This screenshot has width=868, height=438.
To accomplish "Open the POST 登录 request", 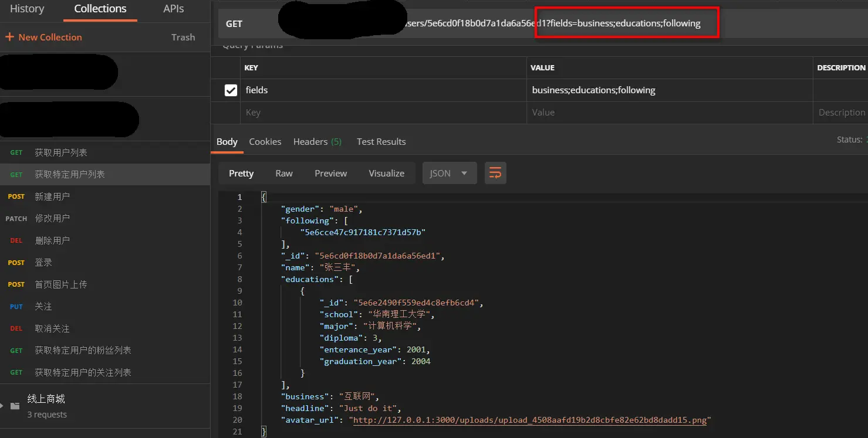I will pos(105,262).
